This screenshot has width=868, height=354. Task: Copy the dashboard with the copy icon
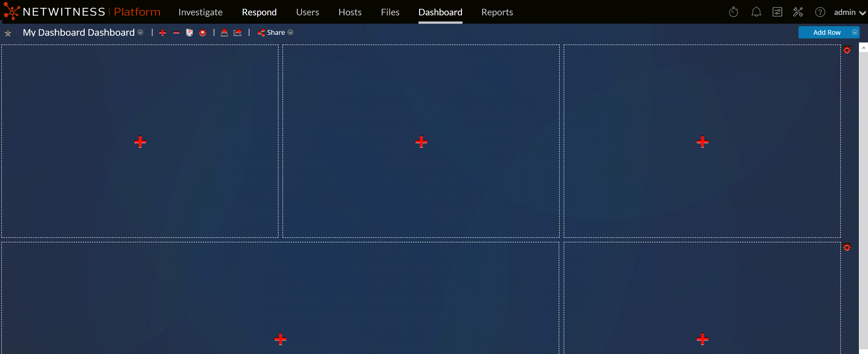click(x=189, y=32)
